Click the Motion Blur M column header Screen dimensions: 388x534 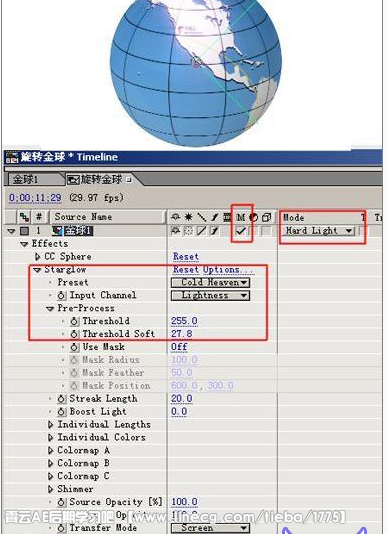click(241, 217)
